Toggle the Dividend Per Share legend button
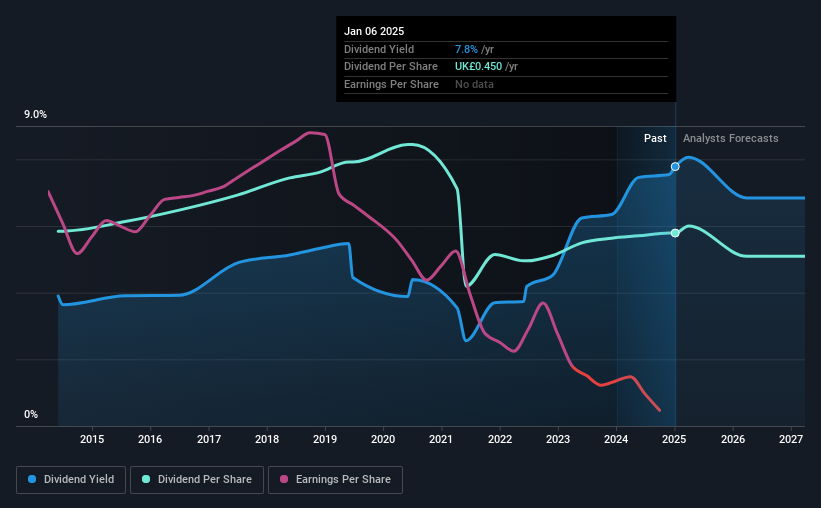Viewport: 821px width, 508px height. [x=197, y=480]
